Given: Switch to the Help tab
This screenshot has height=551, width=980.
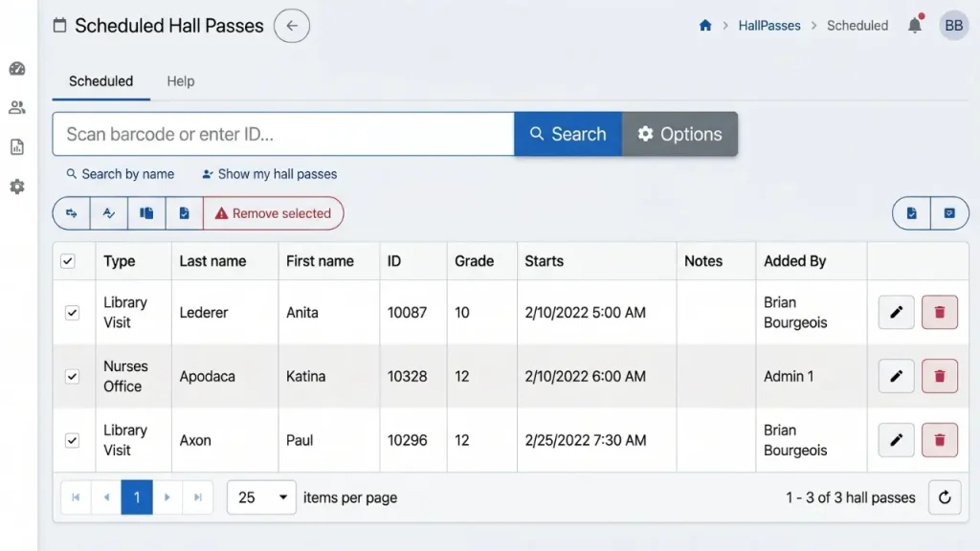Looking at the screenshot, I should [181, 81].
